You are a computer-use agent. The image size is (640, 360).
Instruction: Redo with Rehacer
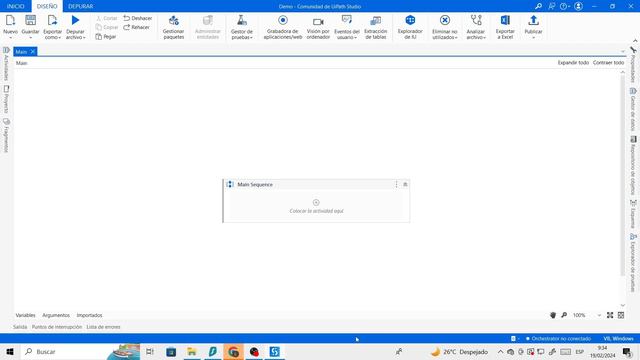pos(136,27)
